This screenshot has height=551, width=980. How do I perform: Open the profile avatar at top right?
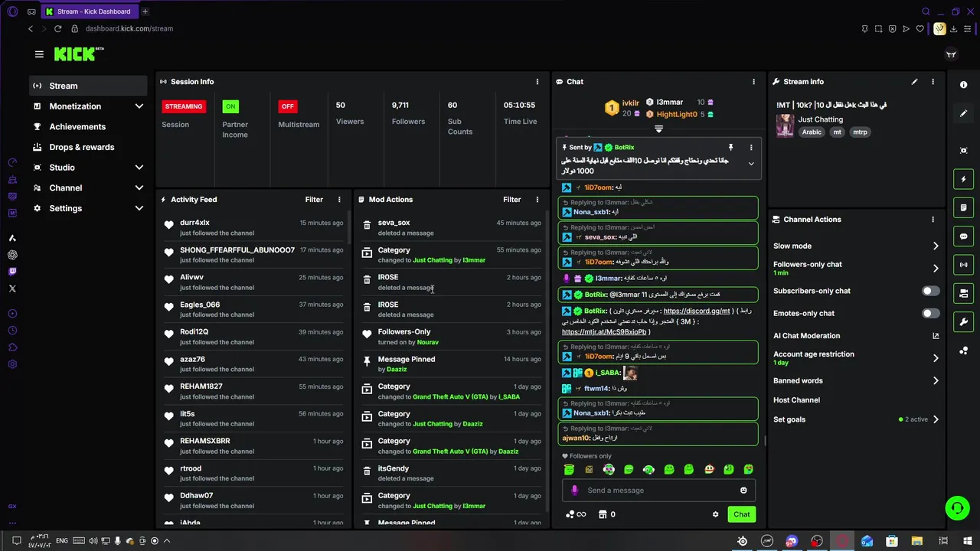(x=952, y=54)
